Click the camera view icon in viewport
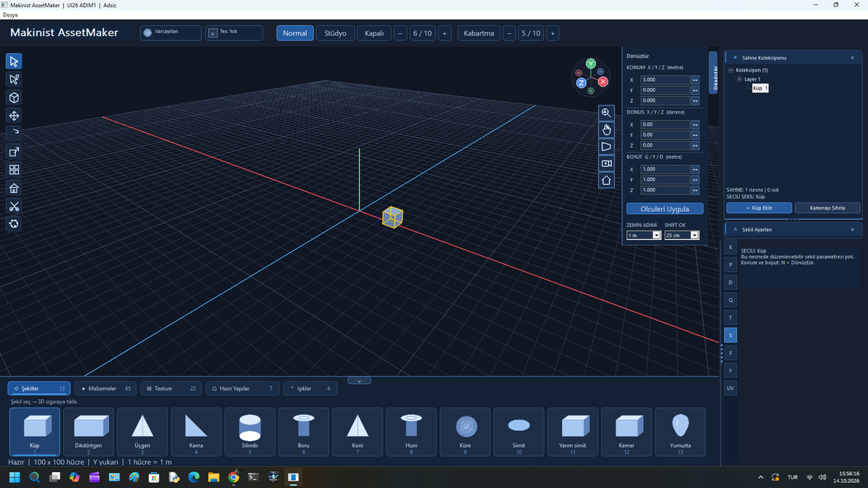Image resolution: width=868 pixels, height=488 pixels. click(x=606, y=163)
